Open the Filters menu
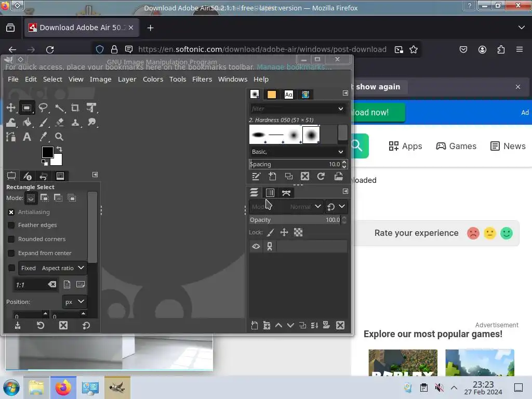Viewport: 532px width, 399px height. pyautogui.click(x=202, y=79)
